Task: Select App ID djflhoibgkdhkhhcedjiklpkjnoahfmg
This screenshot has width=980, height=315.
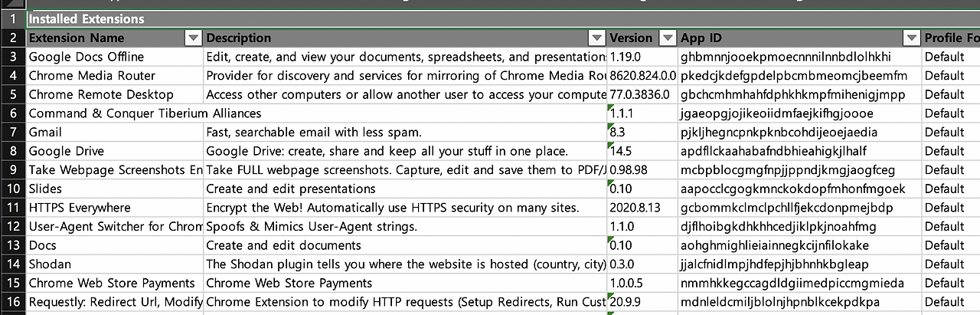Action: pos(800,227)
